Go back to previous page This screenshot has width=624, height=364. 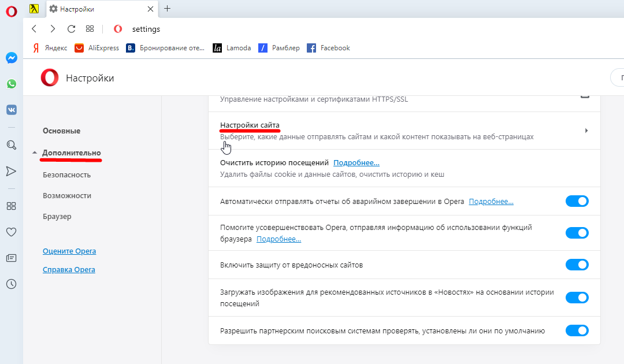coord(34,29)
